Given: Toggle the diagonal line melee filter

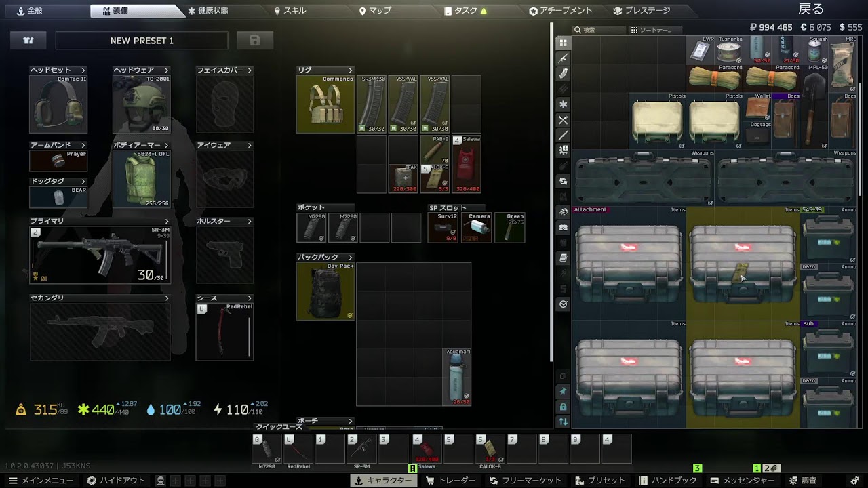Looking at the screenshot, I should pyautogui.click(x=563, y=135).
